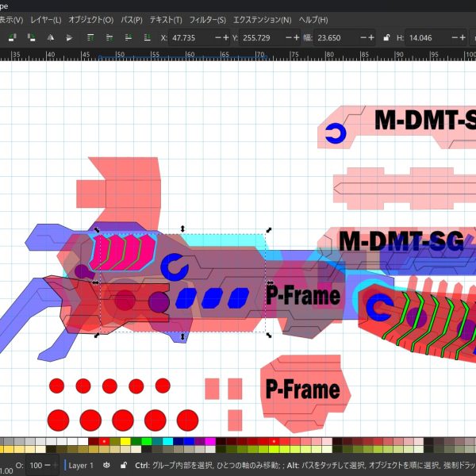Select the lower standalone P-Frame text
476x476 pixels.
pyautogui.click(x=303, y=389)
